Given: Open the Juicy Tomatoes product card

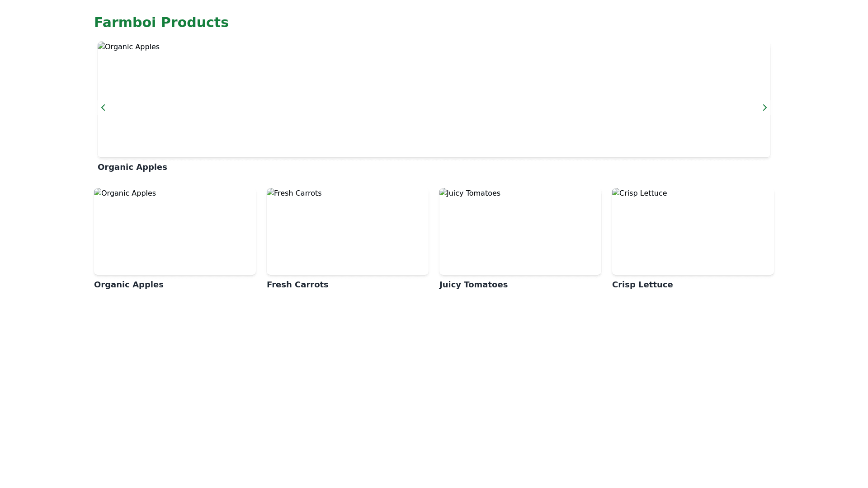Looking at the screenshot, I should [520, 232].
